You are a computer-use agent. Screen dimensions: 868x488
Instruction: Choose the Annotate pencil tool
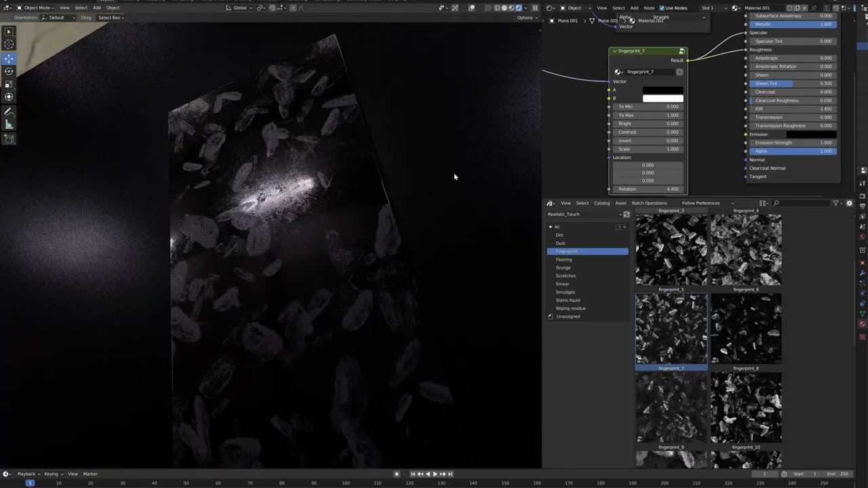(9, 112)
